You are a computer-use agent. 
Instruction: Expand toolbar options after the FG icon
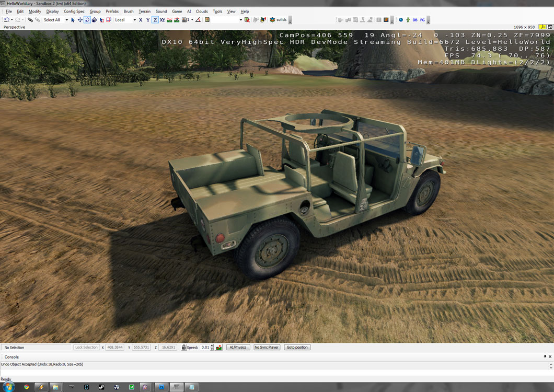click(x=428, y=20)
